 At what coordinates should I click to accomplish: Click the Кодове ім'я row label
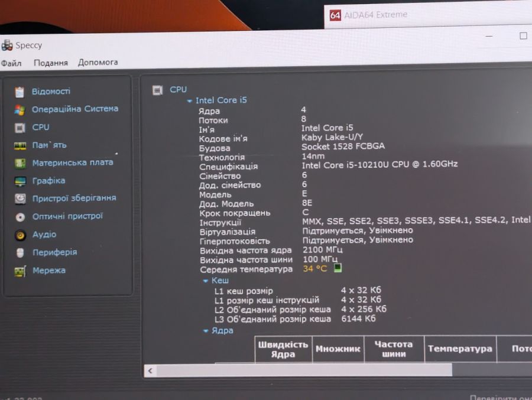pos(223,139)
